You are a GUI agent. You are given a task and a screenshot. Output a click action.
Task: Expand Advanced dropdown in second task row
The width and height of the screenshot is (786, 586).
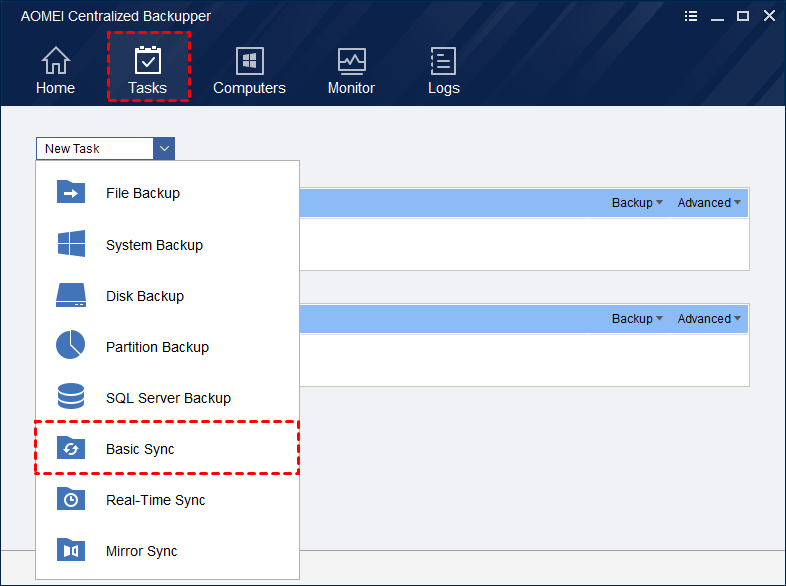click(x=709, y=318)
